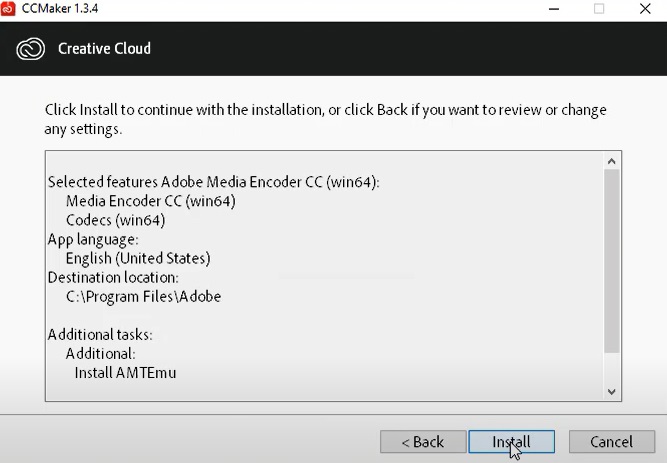Click the 'Codecs (win64)' entry
This screenshot has width=667, height=463.
115,220
